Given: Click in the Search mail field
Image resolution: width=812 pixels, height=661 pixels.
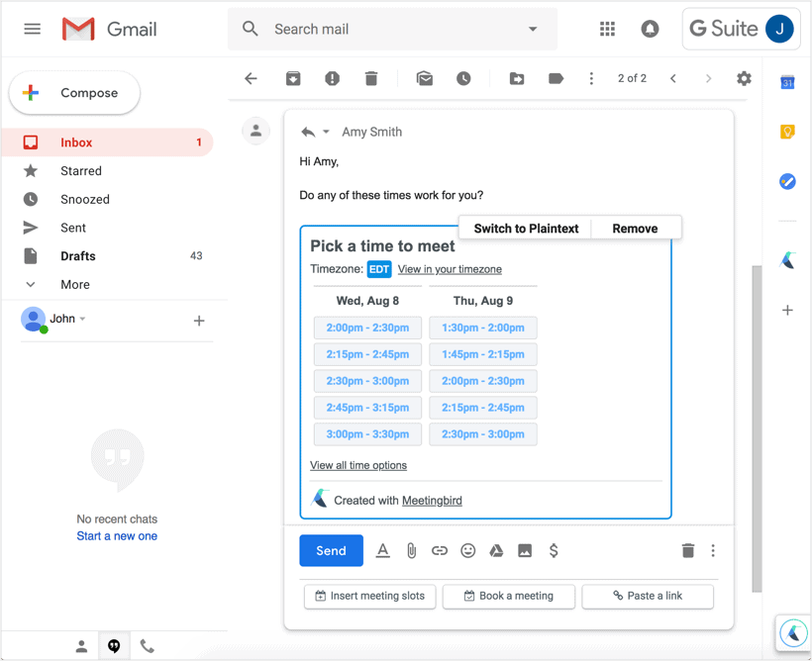Looking at the screenshot, I should [x=392, y=29].
